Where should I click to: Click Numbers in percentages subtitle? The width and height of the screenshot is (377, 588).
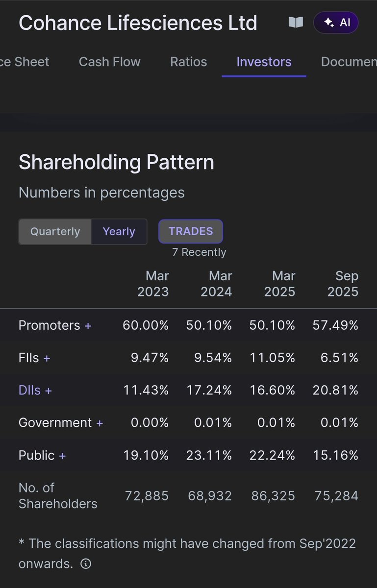(x=101, y=193)
